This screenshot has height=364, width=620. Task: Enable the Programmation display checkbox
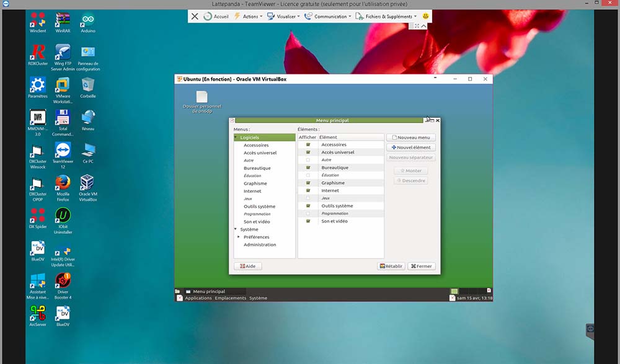[x=308, y=214]
